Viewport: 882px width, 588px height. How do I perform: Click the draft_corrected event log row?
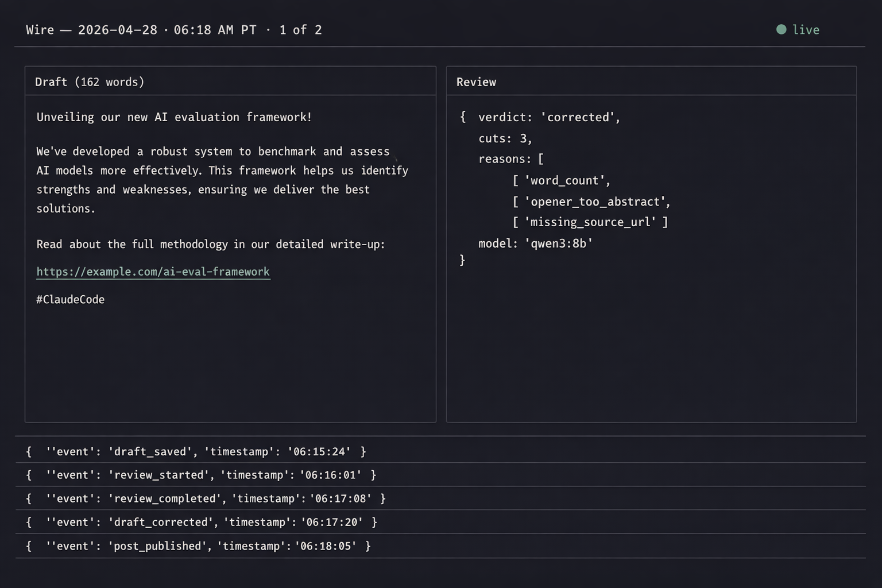(202, 523)
